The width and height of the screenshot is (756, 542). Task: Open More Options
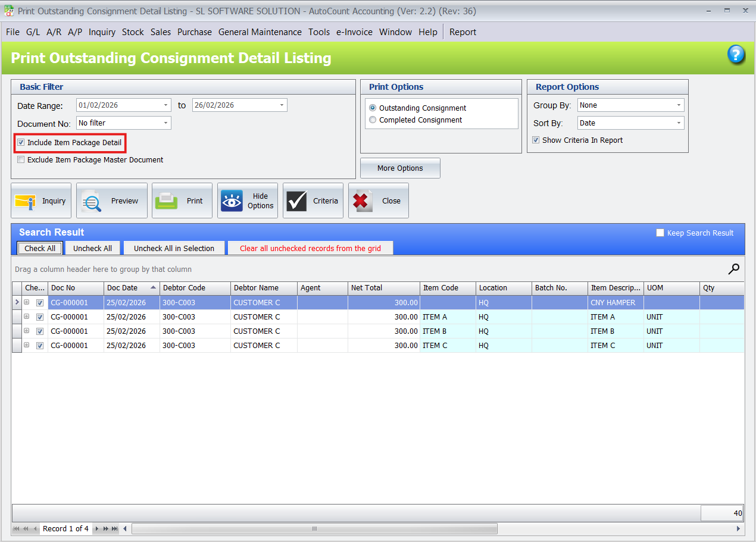pyautogui.click(x=399, y=168)
